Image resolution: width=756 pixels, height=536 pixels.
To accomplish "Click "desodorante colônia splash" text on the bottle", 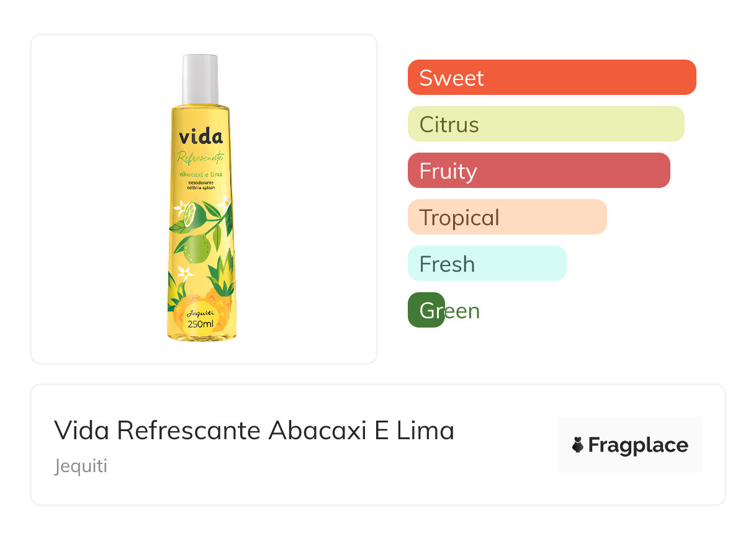I will point(200,185).
